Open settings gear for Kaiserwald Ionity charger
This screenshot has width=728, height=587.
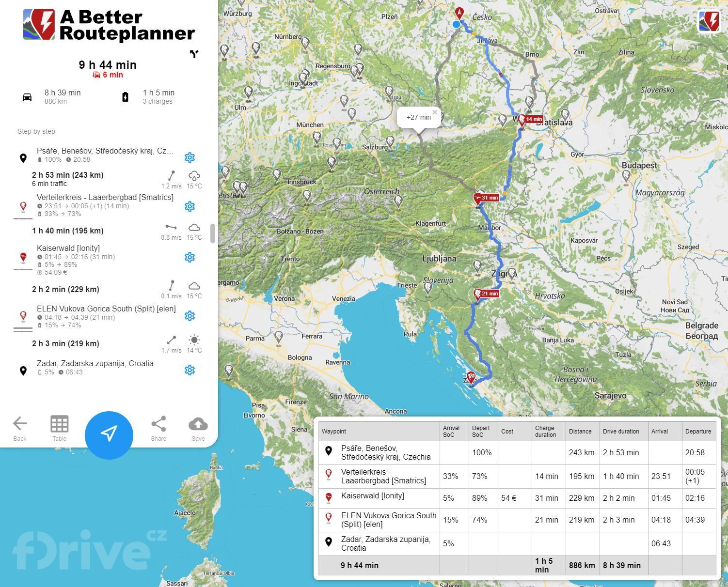(190, 257)
